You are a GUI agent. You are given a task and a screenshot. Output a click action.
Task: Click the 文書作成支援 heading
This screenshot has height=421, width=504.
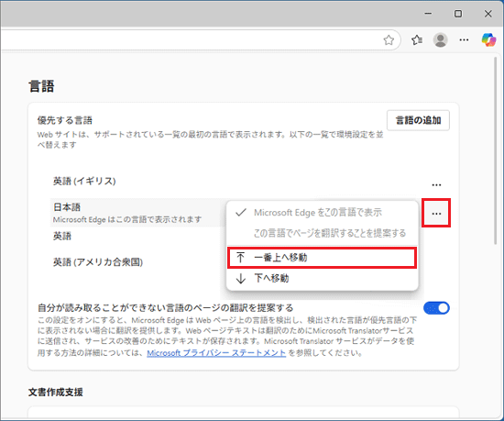point(56,392)
